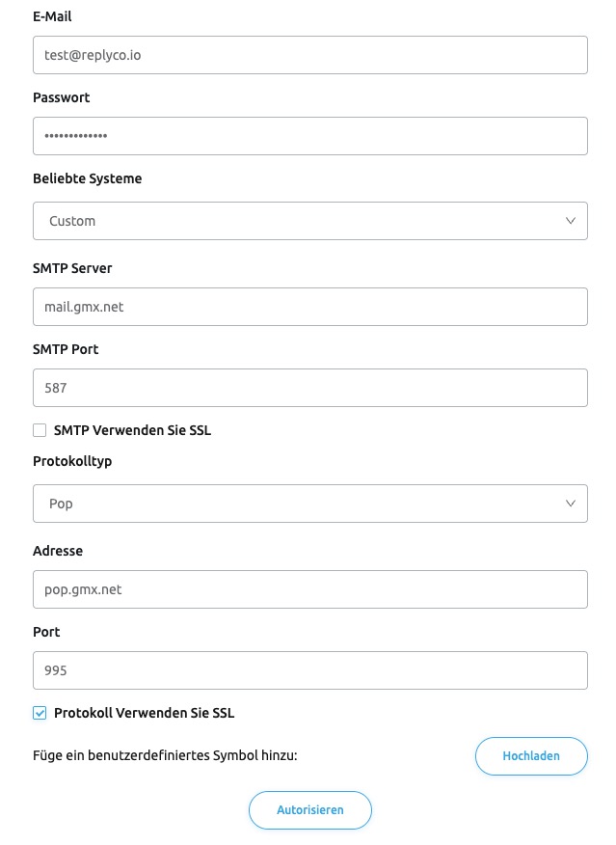Viewport: 616px width, 845px height.
Task: Focus the Passwort input field
Action: [310, 136]
